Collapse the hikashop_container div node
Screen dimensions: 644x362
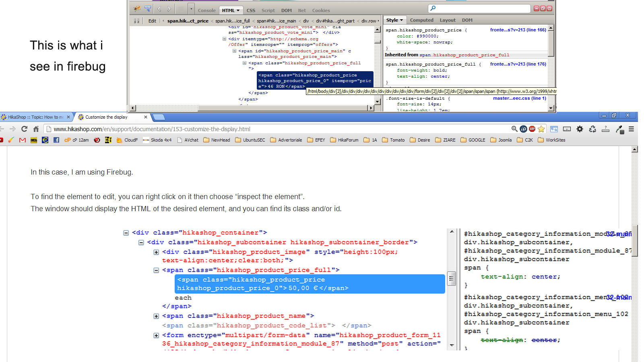(126, 233)
